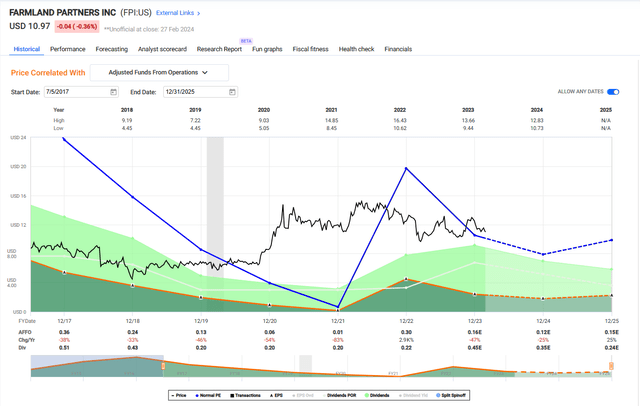Grab the right range-selector handle
The image size is (640, 406).
611,366
